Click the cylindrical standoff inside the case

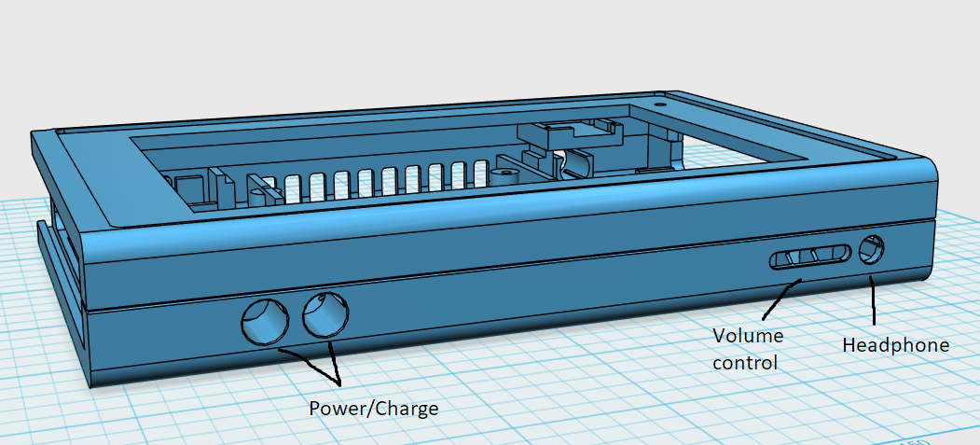[x=504, y=175]
